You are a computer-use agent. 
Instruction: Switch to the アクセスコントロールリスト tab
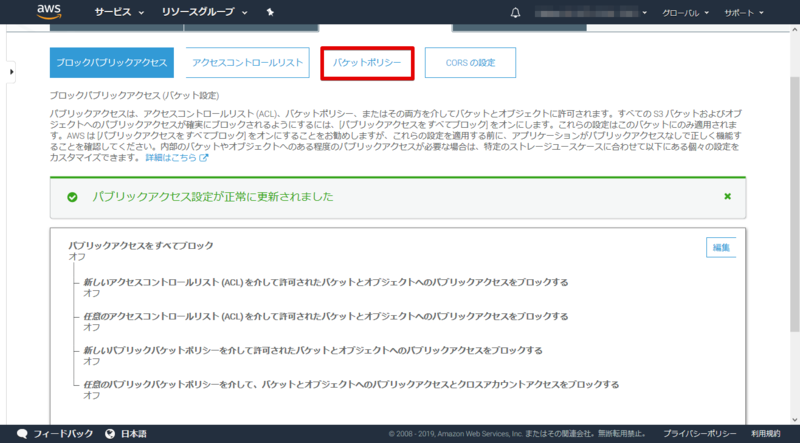pyautogui.click(x=247, y=63)
